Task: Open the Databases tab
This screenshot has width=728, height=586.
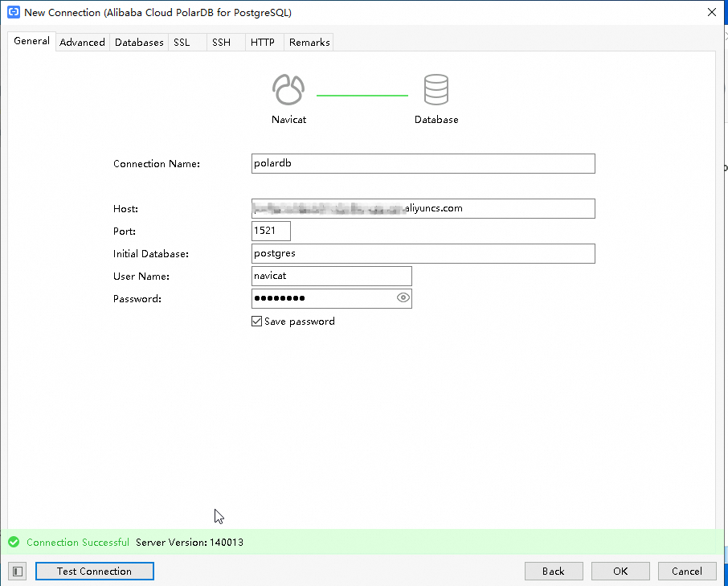Action: pos(139,43)
